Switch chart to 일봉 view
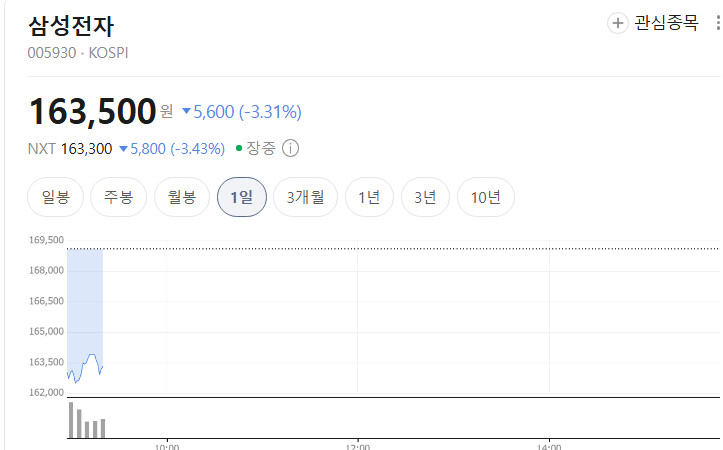This screenshot has height=450, width=723. tap(56, 197)
